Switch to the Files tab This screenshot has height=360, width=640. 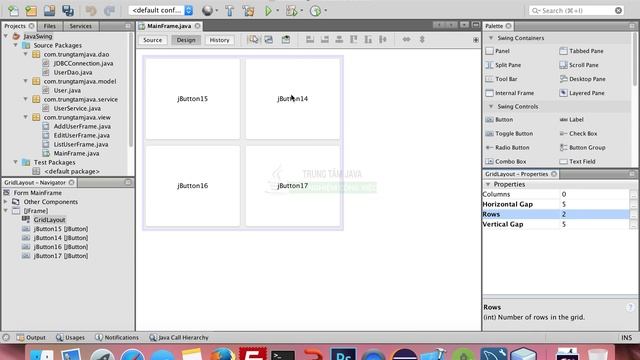pyautogui.click(x=49, y=26)
